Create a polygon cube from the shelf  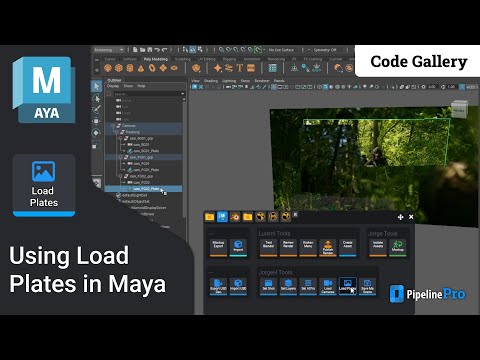119,68
